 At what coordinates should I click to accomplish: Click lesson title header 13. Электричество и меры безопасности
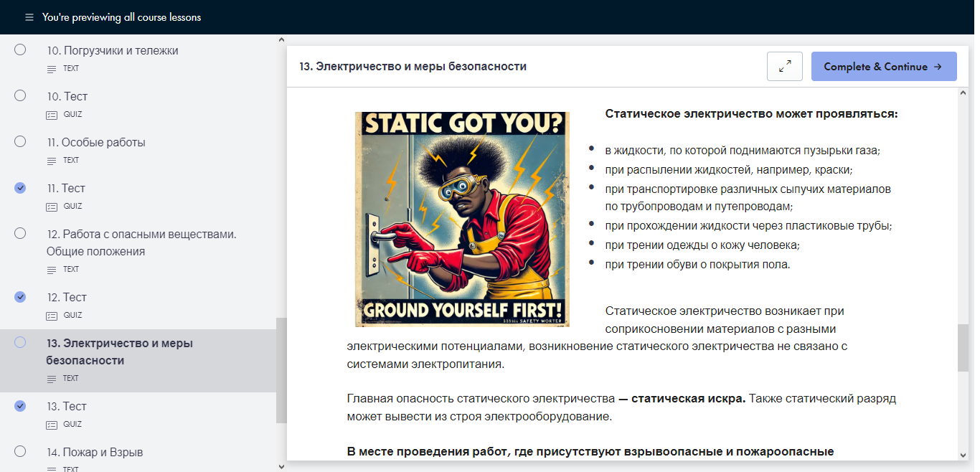coord(413,66)
